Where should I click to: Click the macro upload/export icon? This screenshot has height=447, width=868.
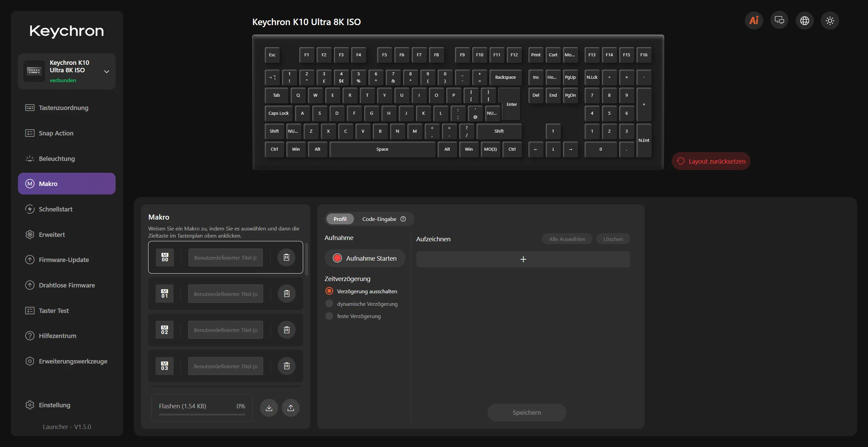coord(291,408)
